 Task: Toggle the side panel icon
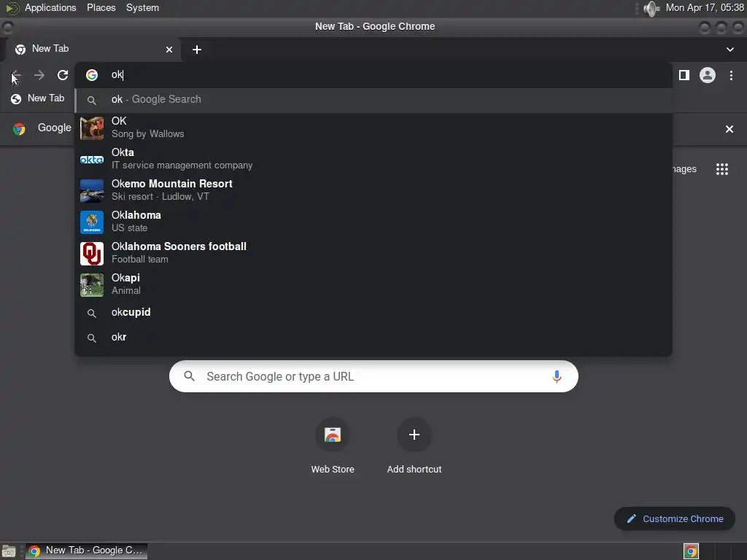tap(684, 75)
